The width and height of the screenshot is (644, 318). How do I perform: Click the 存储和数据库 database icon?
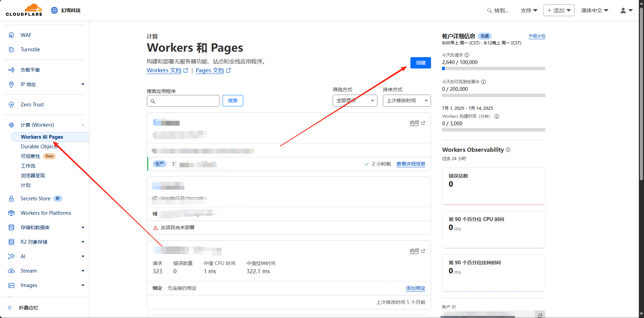tap(11, 227)
